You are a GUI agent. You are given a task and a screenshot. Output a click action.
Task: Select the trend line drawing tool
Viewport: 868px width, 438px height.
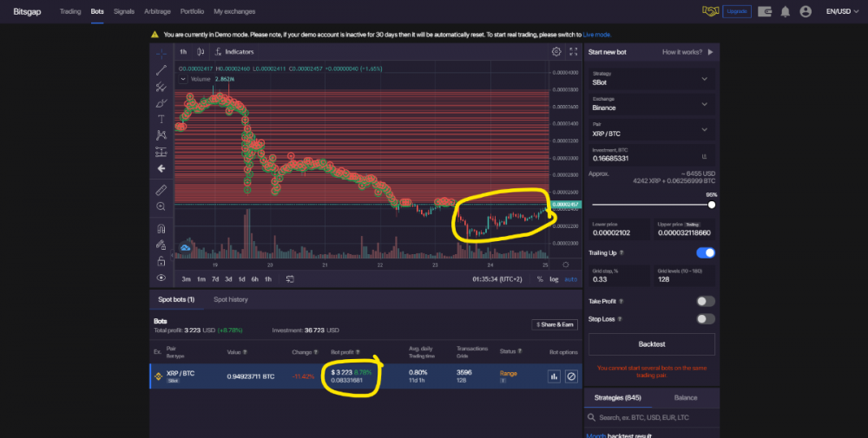click(161, 70)
